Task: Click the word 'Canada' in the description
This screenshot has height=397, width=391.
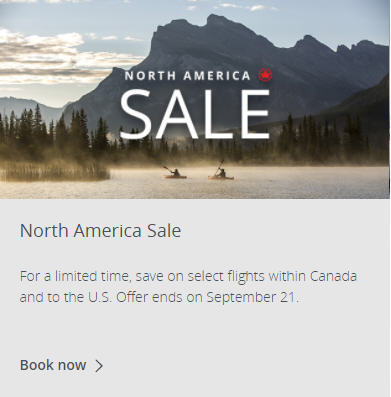Action: [333, 276]
